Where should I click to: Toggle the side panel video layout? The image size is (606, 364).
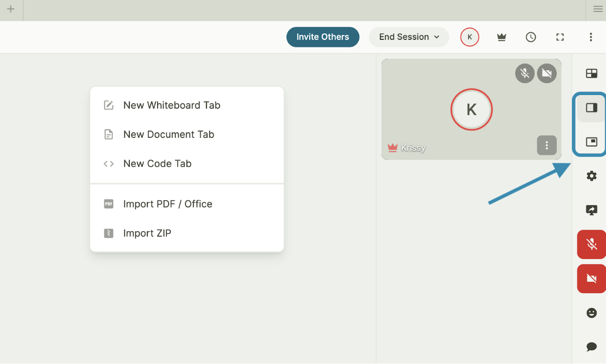point(592,108)
